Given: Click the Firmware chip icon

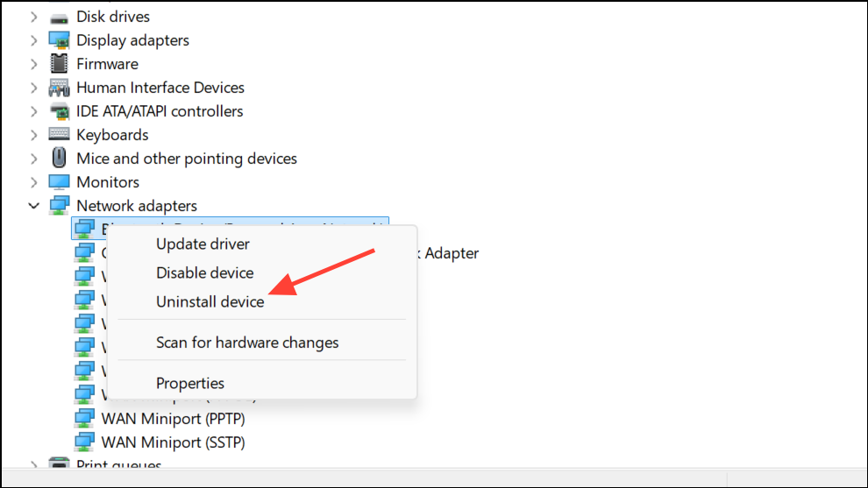Looking at the screenshot, I should pos(59,64).
